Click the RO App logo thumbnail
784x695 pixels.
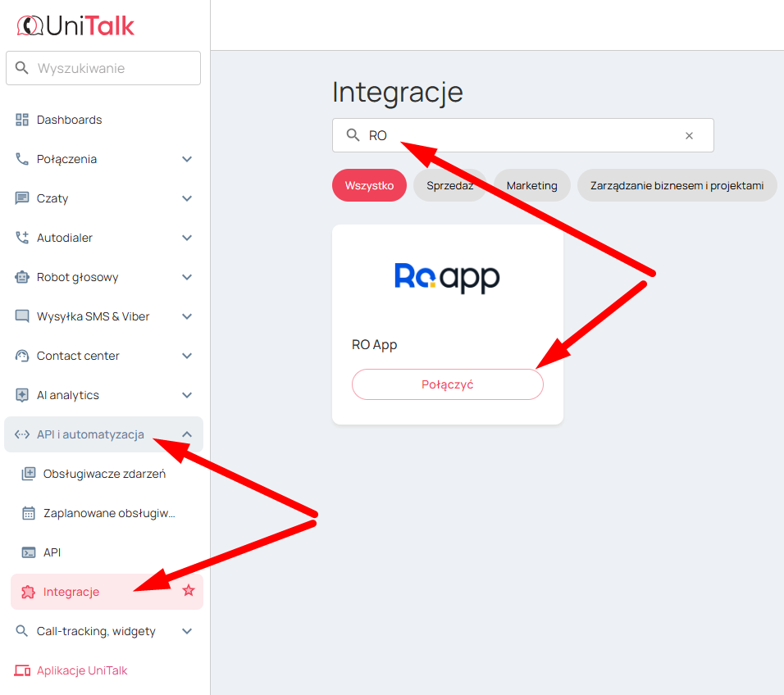[447, 278]
